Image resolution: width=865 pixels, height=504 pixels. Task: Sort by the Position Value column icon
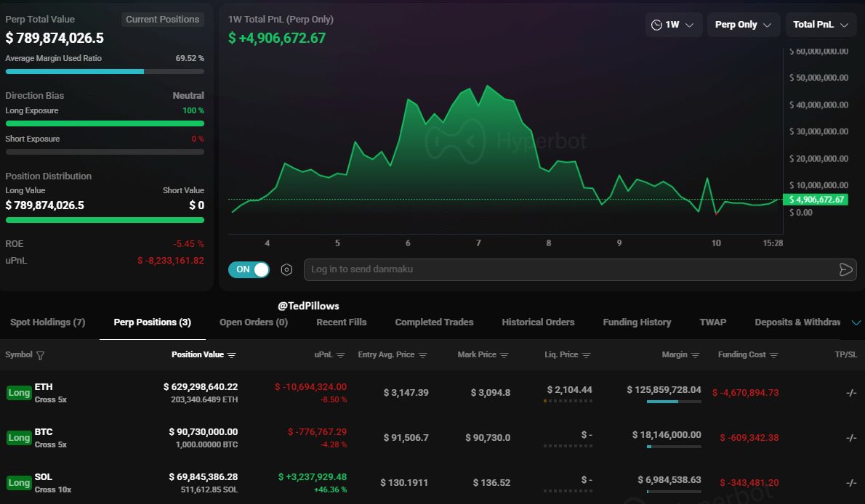tap(232, 355)
